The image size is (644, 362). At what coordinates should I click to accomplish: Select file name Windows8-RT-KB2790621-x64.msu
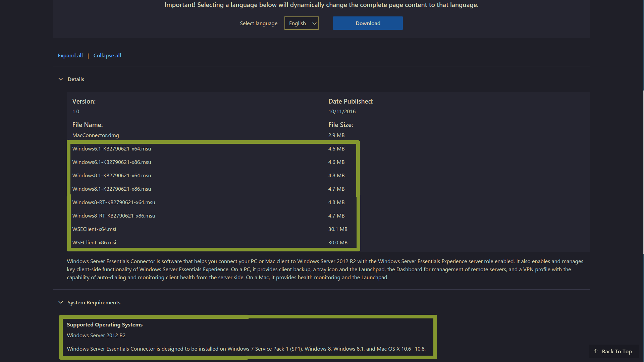coord(114,202)
